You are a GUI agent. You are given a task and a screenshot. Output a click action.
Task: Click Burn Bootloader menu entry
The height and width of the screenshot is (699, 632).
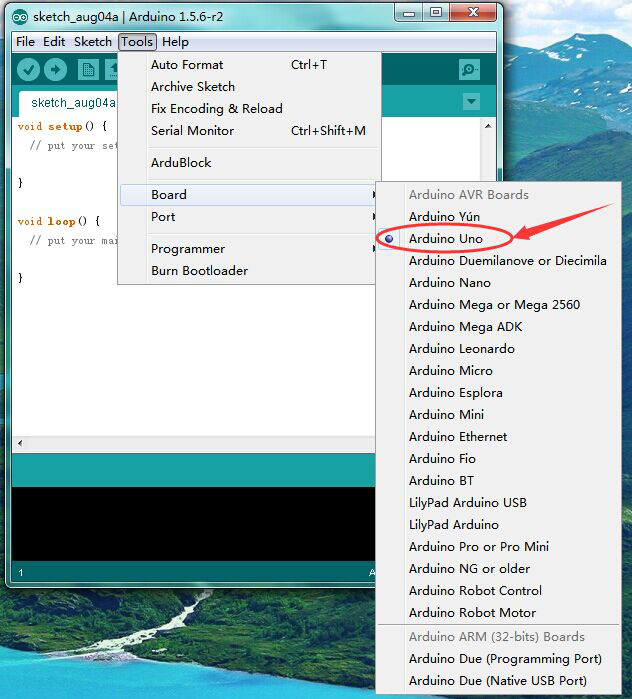(199, 271)
